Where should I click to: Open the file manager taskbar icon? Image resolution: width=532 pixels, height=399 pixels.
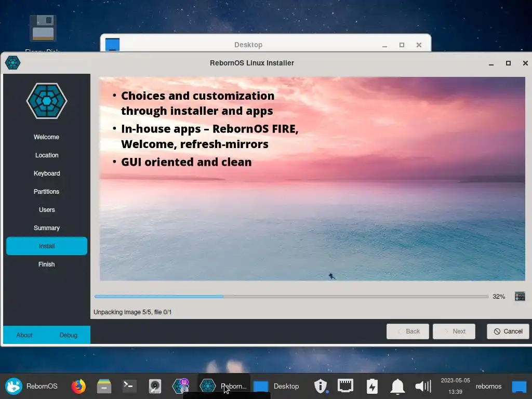point(104,386)
